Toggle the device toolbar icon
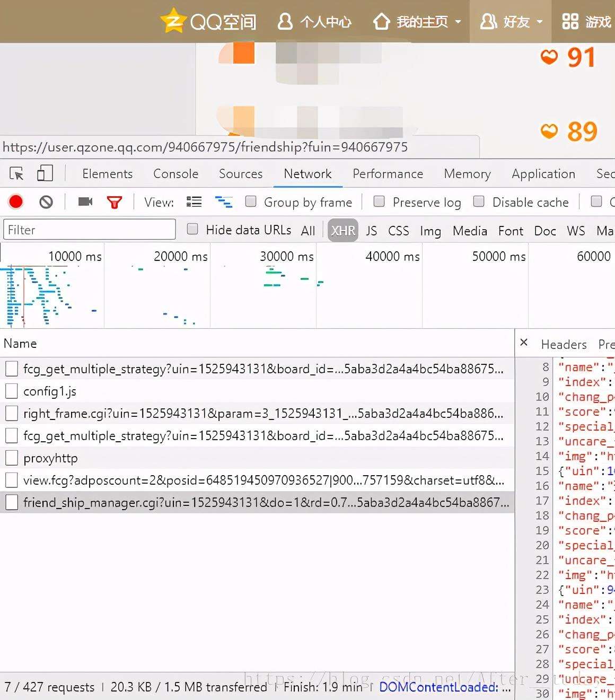Screen dimensions: 615x700 [x=45, y=174]
